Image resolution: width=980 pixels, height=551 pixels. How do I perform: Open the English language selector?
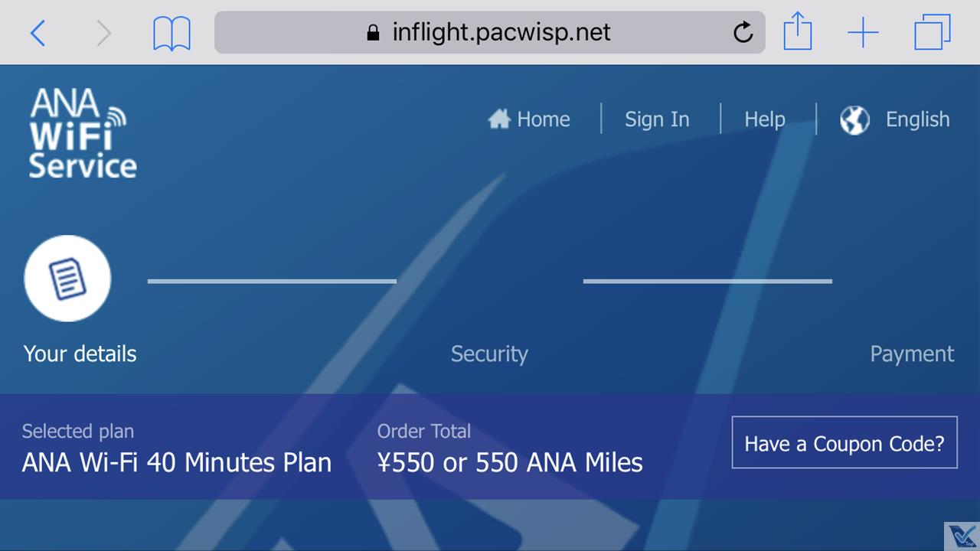pyautogui.click(x=917, y=119)
